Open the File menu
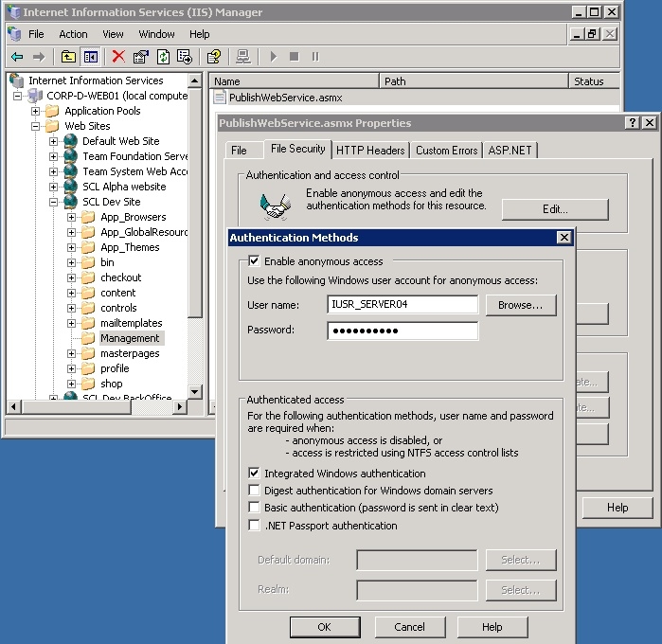 coord(36,34)
